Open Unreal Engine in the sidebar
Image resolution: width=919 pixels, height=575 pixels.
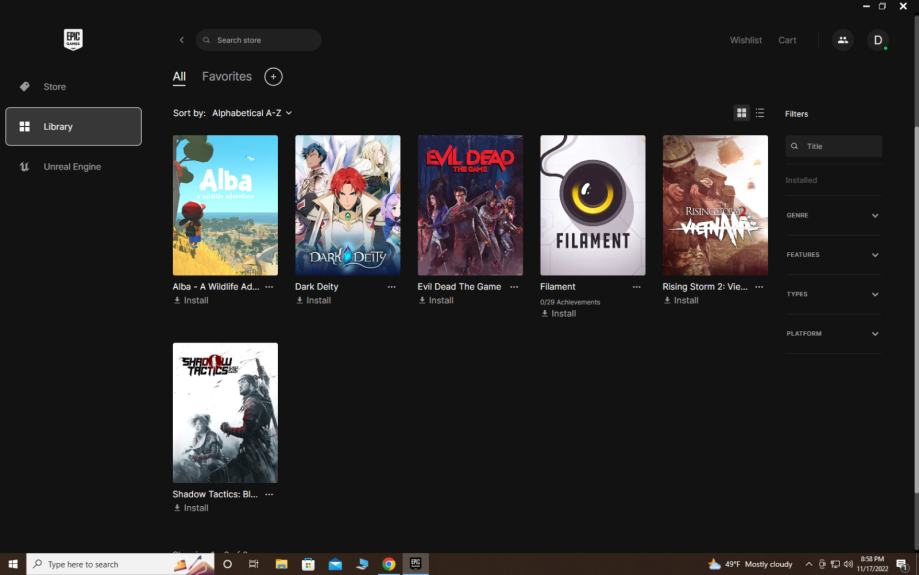coord(72,167)
